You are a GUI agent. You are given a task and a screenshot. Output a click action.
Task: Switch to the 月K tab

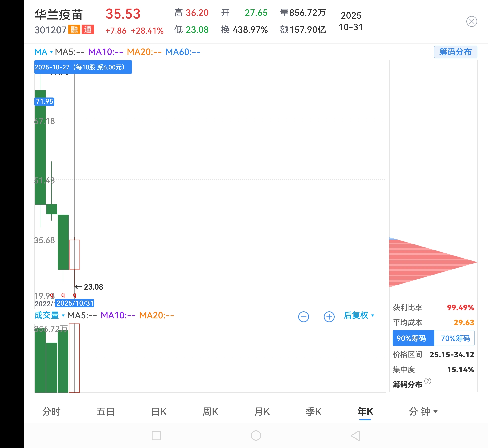tap(262, 411)
